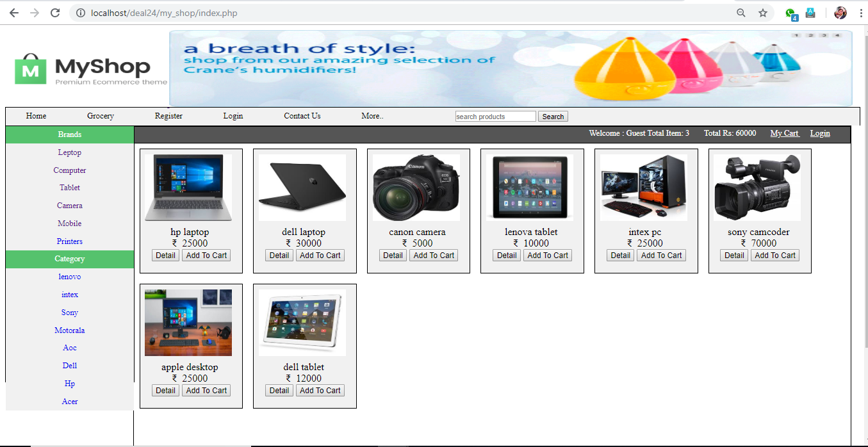This screenshot has width=868, height=447.
Task: View Detail for hp laptop
Action: tap(165, 255)
